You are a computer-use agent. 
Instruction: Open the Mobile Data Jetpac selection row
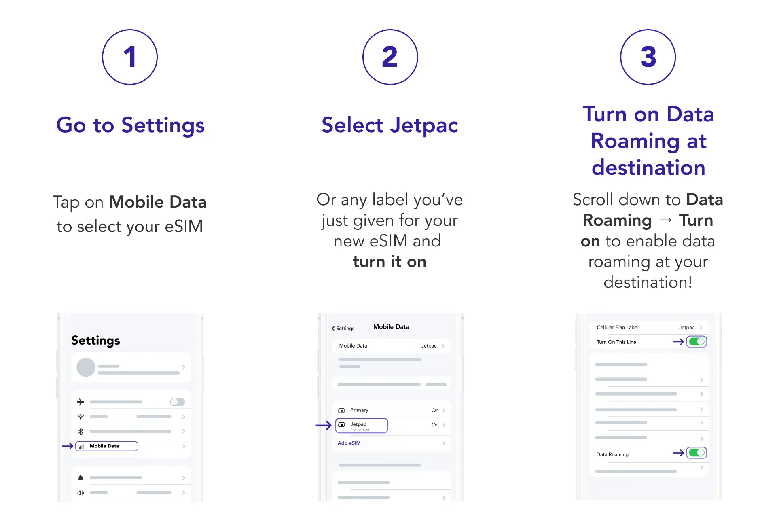[x=391, y=346]
